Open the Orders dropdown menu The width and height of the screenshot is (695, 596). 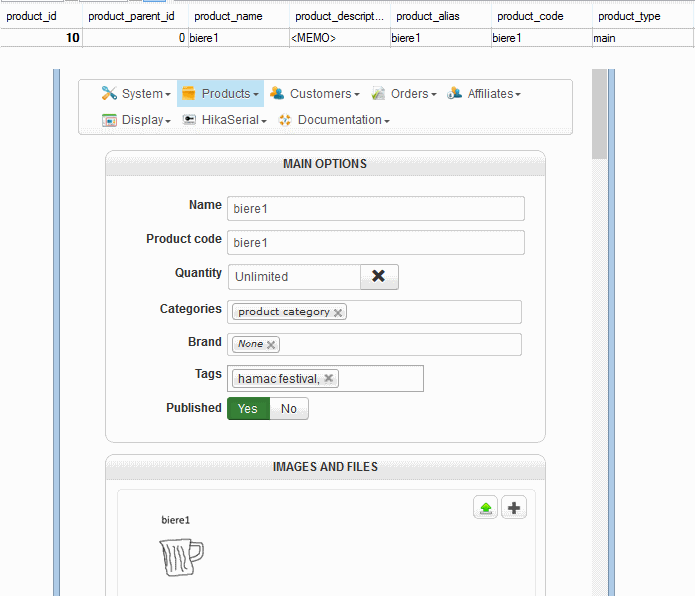(x=404, y=93)
